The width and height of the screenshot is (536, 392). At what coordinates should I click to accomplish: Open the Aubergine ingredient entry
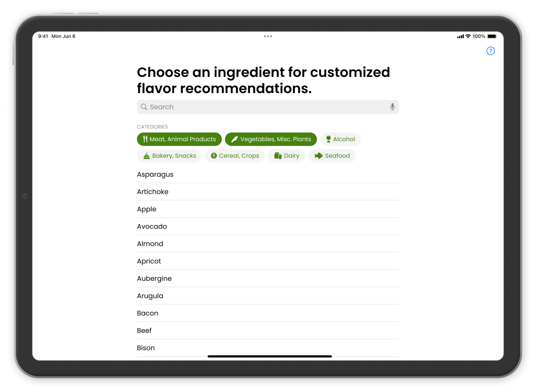[x=154, y=278]
